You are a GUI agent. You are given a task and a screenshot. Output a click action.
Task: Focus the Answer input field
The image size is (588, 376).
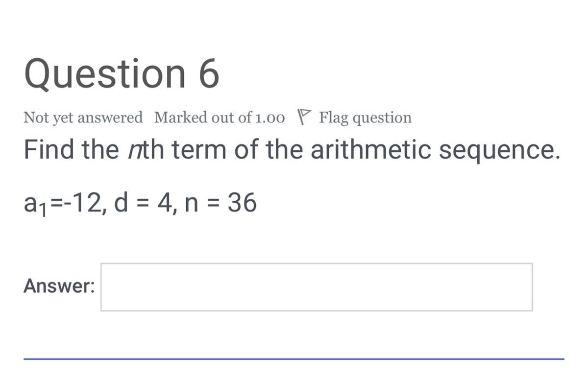point(317,287)
